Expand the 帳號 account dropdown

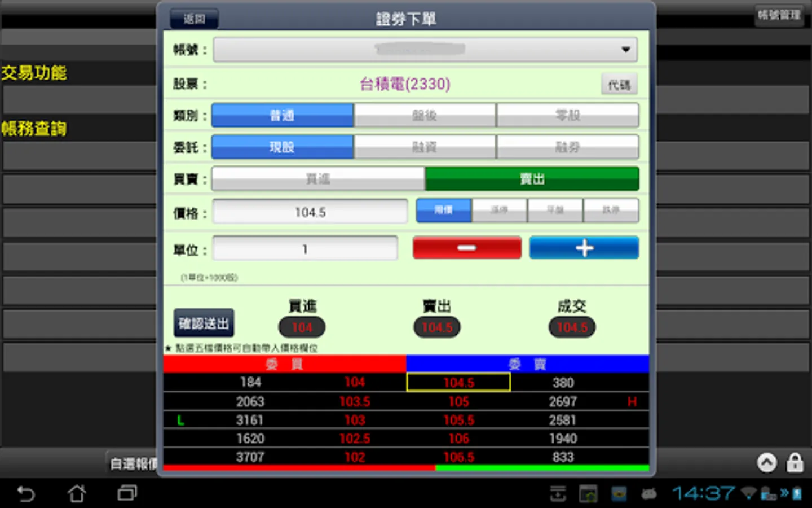(425, 50)
